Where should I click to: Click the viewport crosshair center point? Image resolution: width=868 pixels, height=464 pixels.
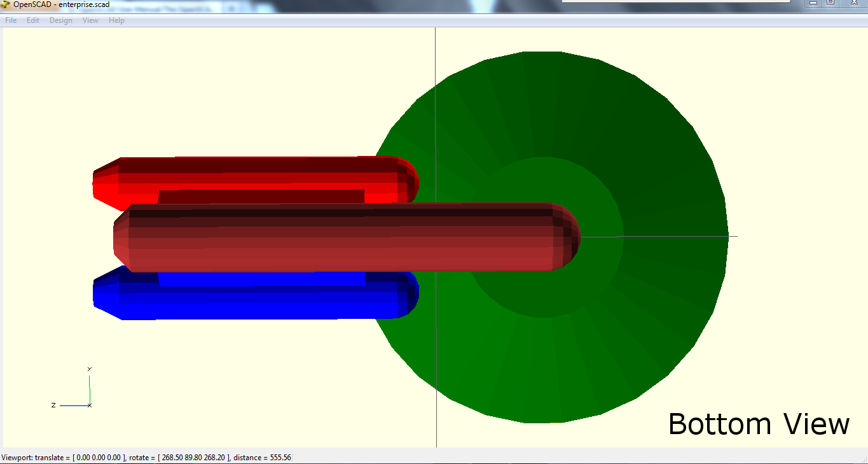tap(436, 237)
